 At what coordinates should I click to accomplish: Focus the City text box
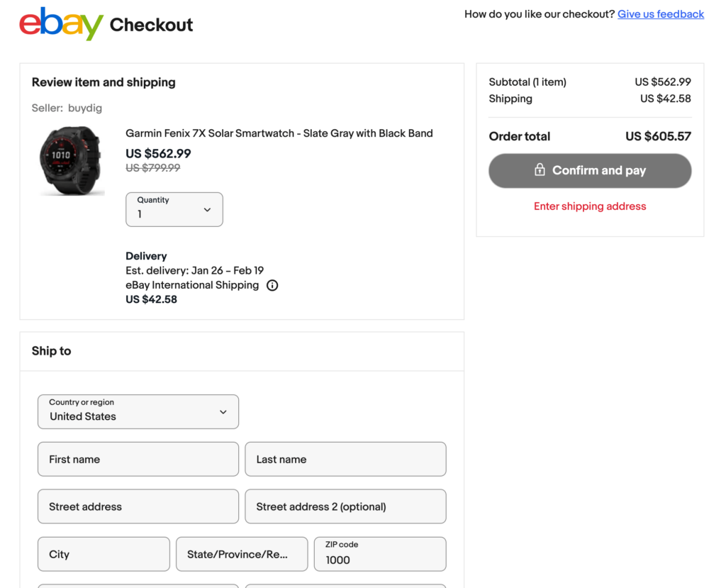104,554
